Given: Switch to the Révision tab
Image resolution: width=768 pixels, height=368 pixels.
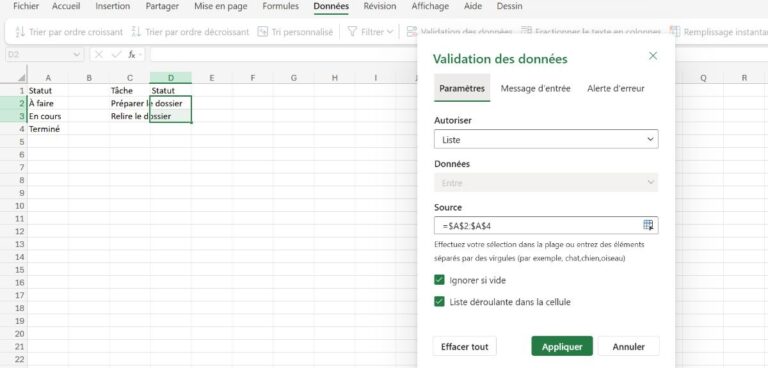Looking at the screenshot, I should point(380,6).
